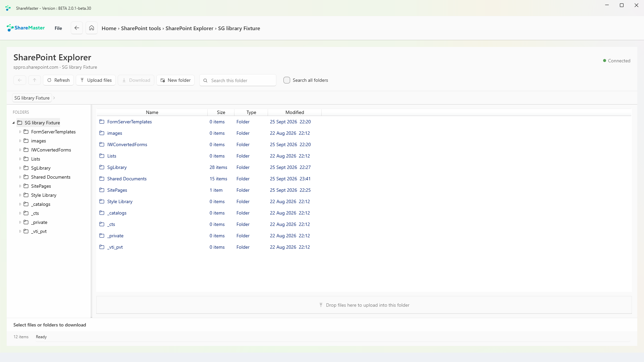The image size is (644, 362).
Task: Click SG library Fixture path chip
Action: click(32, 98)
